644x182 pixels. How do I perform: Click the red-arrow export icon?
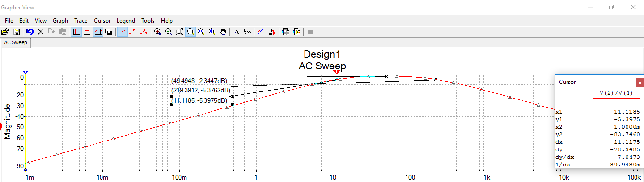[x=271, y=32]
